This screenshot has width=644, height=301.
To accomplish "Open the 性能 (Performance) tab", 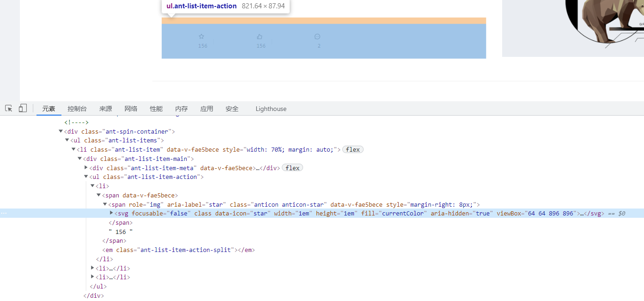I will click(156, 109).
